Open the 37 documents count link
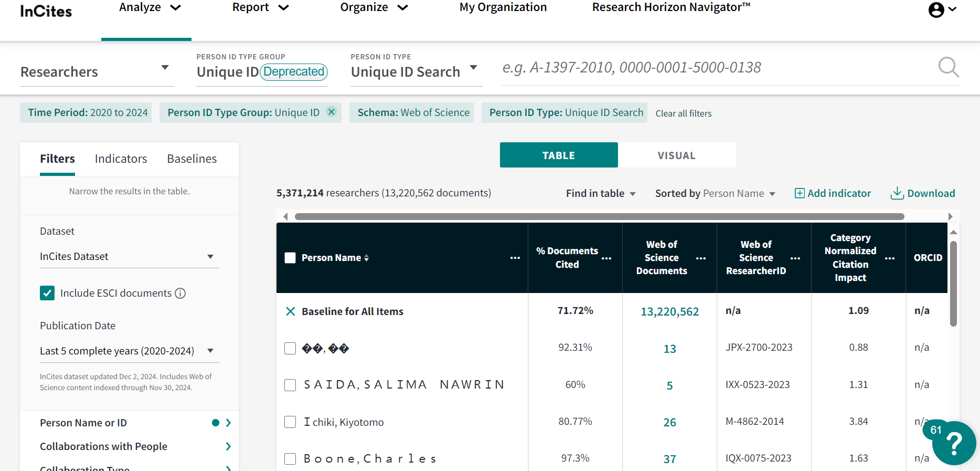 (669, 459)
